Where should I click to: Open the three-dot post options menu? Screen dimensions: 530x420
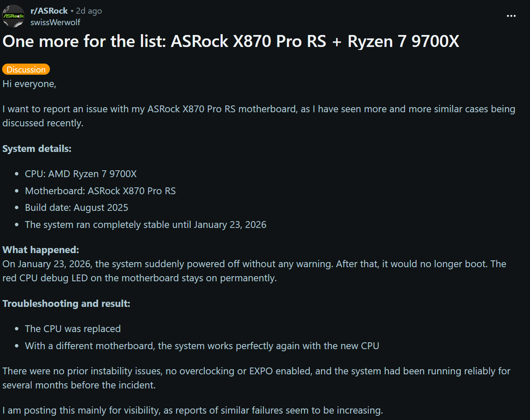[511, 16]
